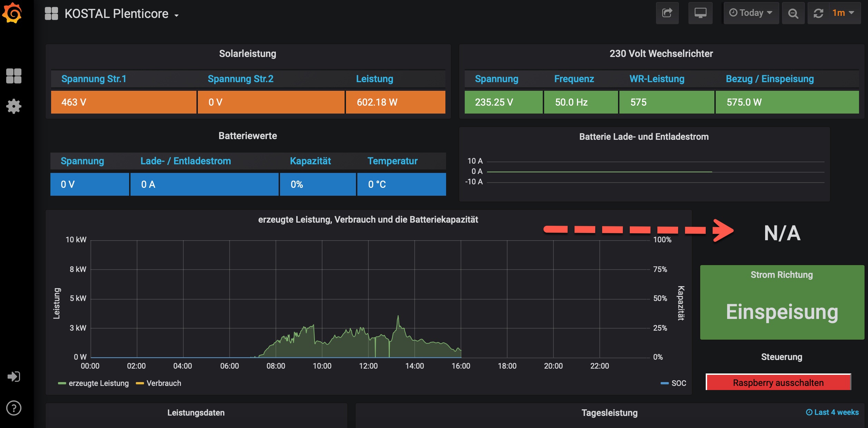Toggle the TV view mode icon
The width and height of the screenshot is (868, 428).
[700, 13]
